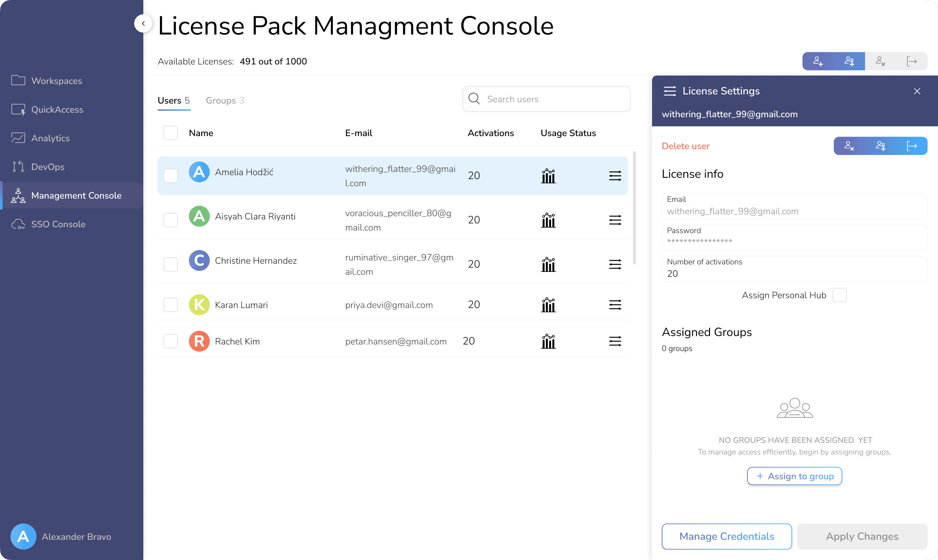Click the export icon in top toolbar
Image resolution: width=938 pixels, height=560 pixels.
point(912,61)
